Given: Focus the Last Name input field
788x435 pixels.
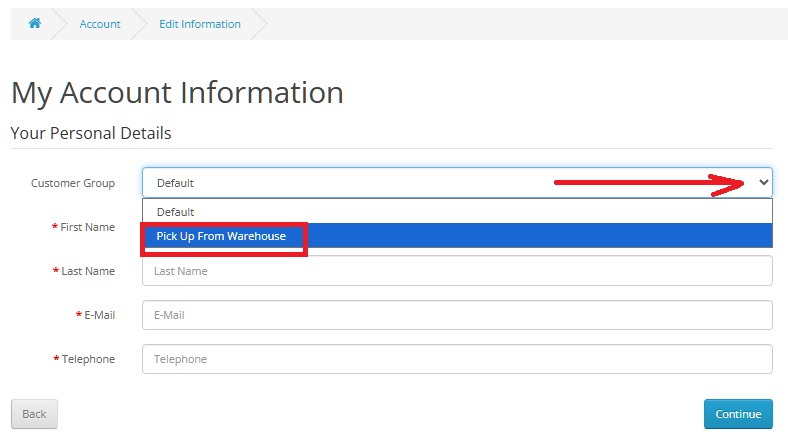Looking at the screenshot, I should click(457, 271).
